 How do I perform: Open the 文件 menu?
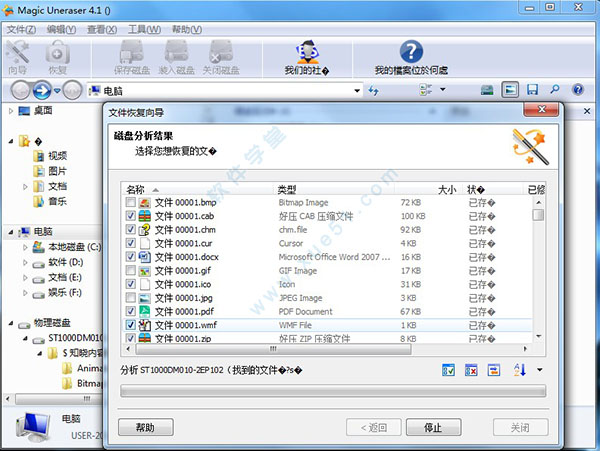[x=21, y=29]
